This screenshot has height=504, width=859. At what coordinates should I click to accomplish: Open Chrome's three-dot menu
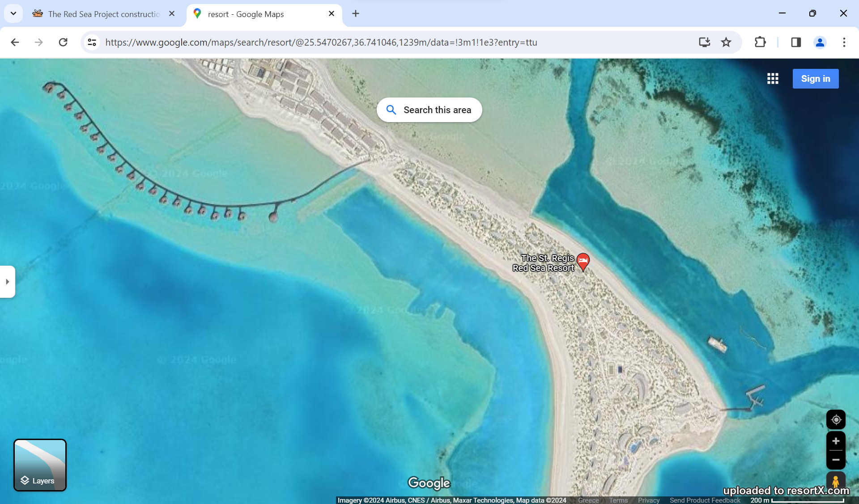pyautogui.click(x=844, y=42)
